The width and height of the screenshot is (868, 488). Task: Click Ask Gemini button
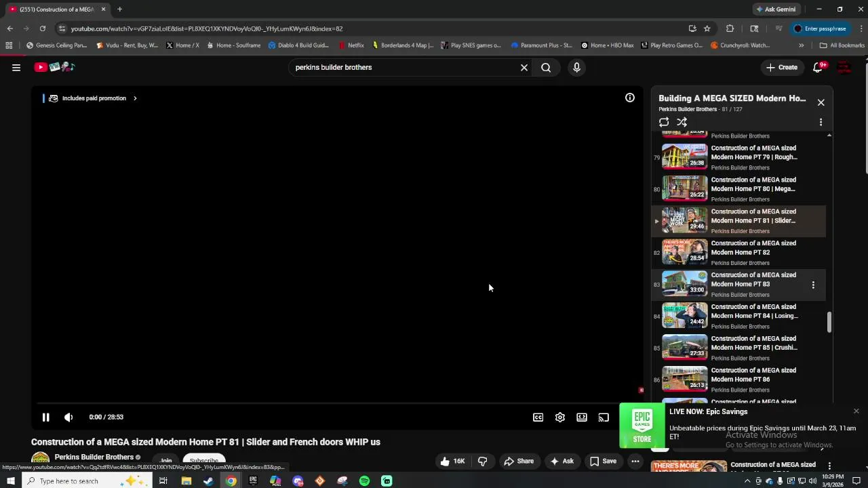[776, 9]
